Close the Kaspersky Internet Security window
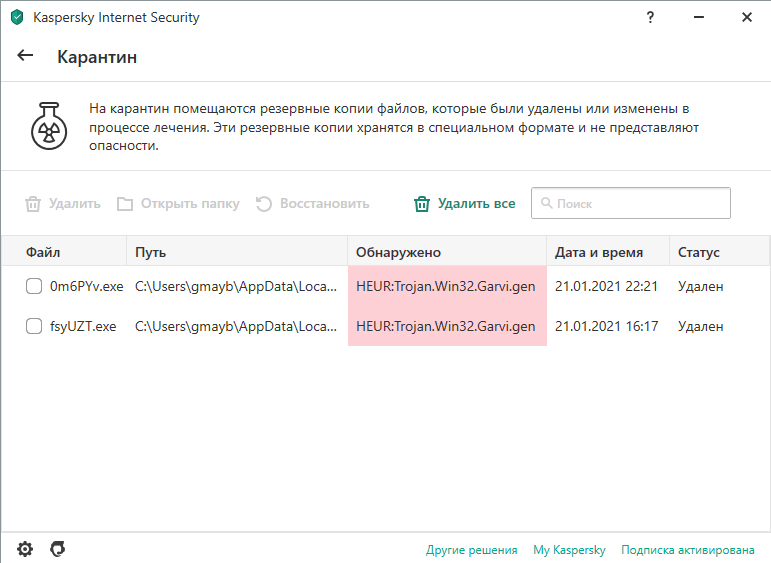The width and height of the screenshot is (771, 563). 747,17
